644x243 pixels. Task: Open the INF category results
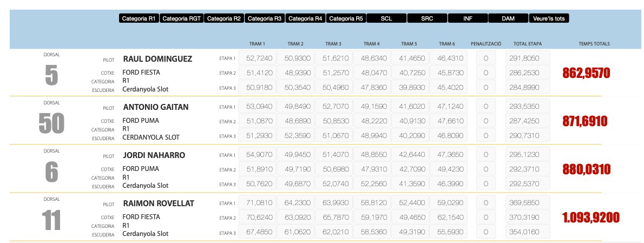coord(468,18)
